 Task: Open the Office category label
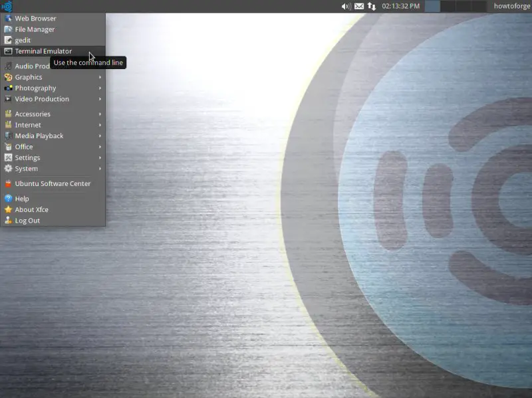24,147
